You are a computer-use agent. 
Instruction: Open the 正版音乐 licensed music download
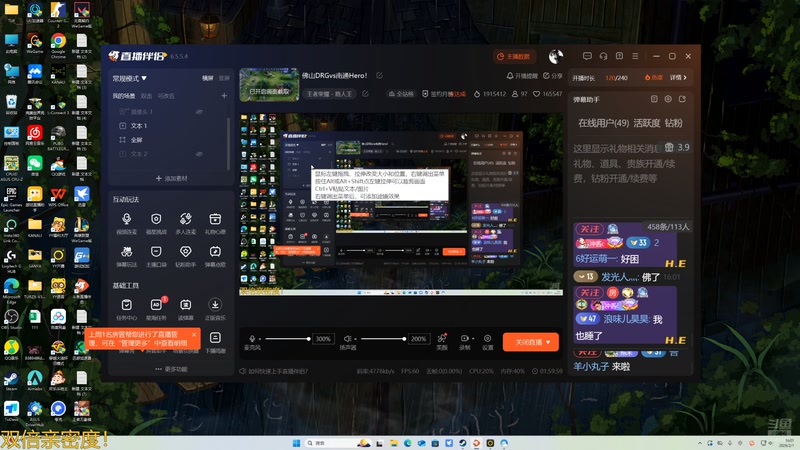pyautogui.click(x=215, y=309)
